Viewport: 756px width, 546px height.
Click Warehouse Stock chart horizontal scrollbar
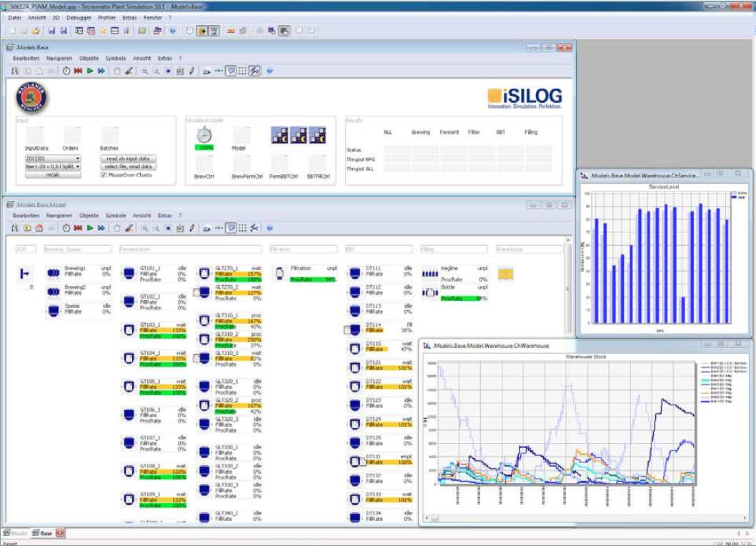click(x=585, y=518)
